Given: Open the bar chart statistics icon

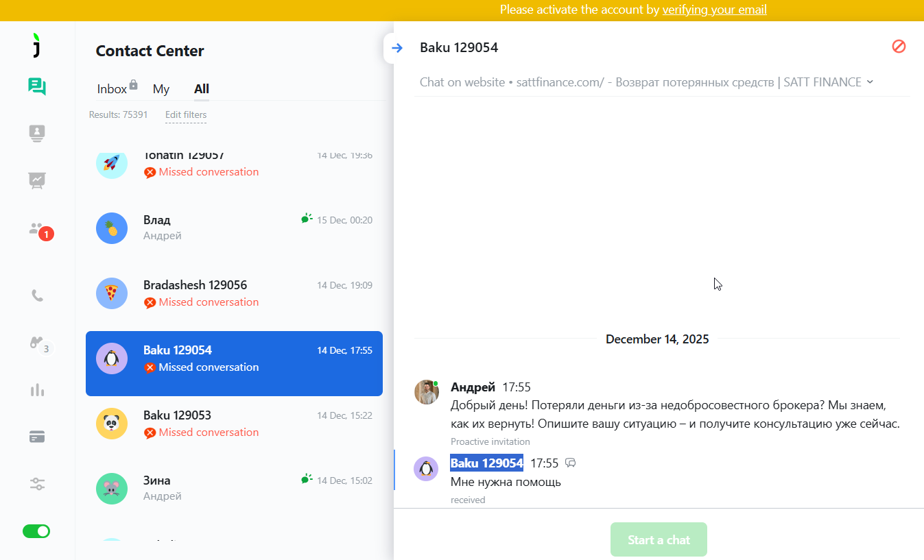Looking at the screenshot, I should [x=37, y=390].
